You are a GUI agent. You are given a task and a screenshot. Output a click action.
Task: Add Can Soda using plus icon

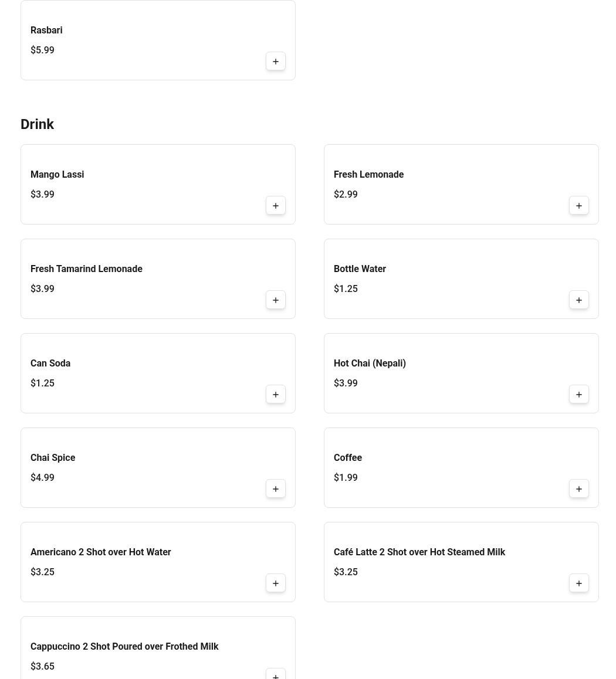pos(276,394)
